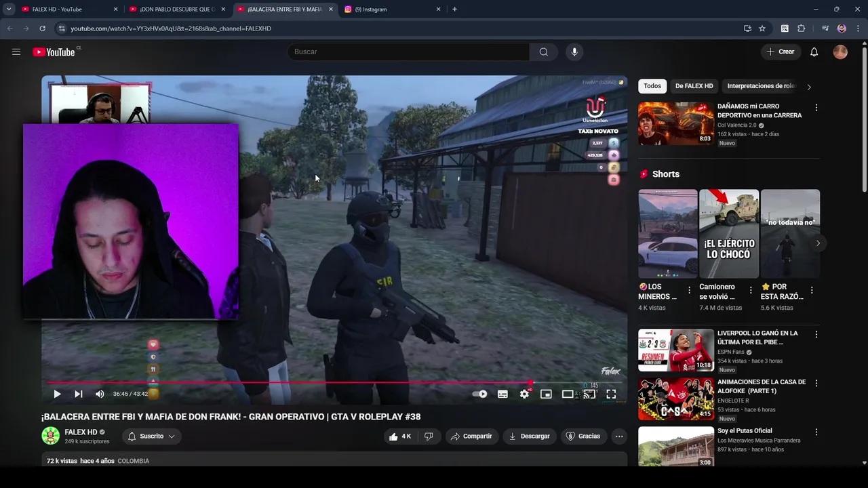Dislike the video
The height and width of the screenshot is (488, 868).
coord(429,436)
